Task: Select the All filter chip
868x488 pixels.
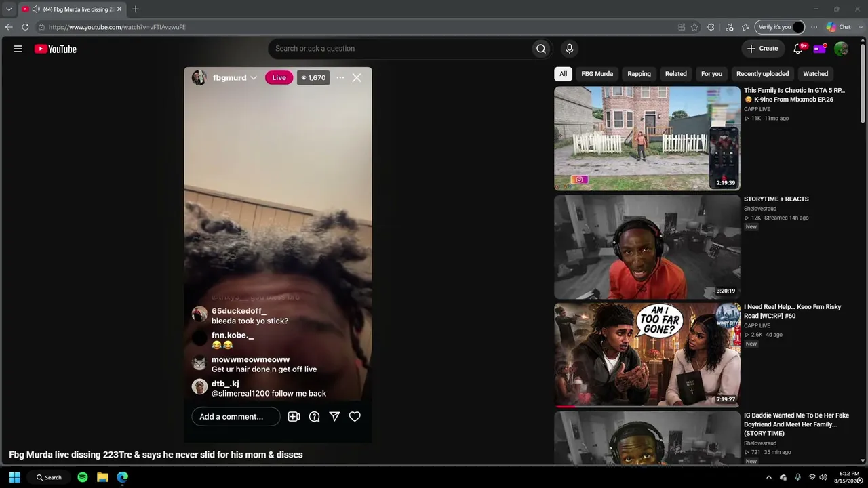Action: pyautogui.click(x=564, y=74)
